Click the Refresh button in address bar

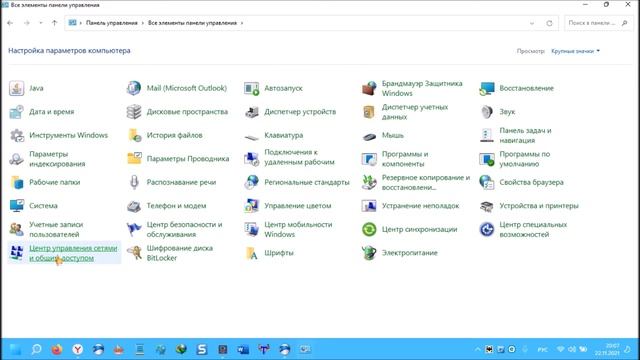(x=549, y=23)
